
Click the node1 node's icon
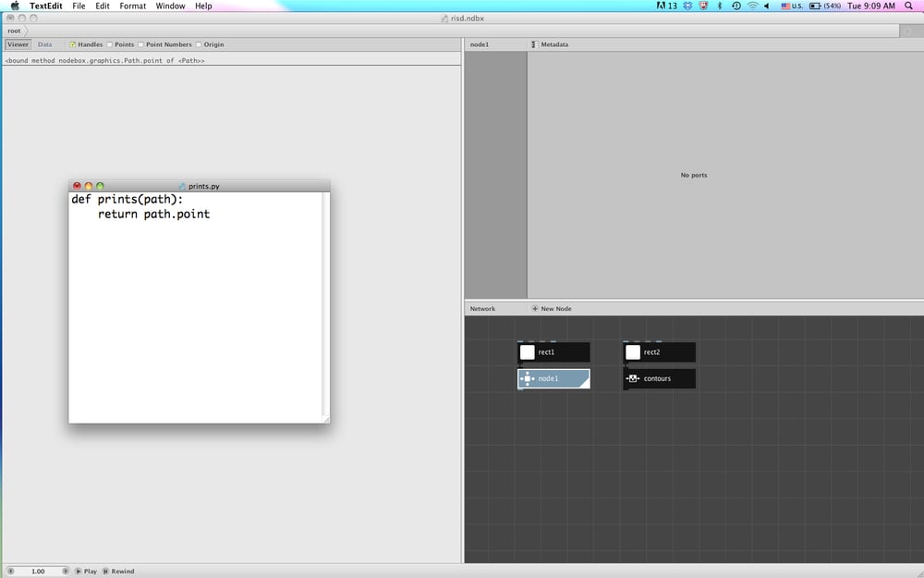coord(528,378)
